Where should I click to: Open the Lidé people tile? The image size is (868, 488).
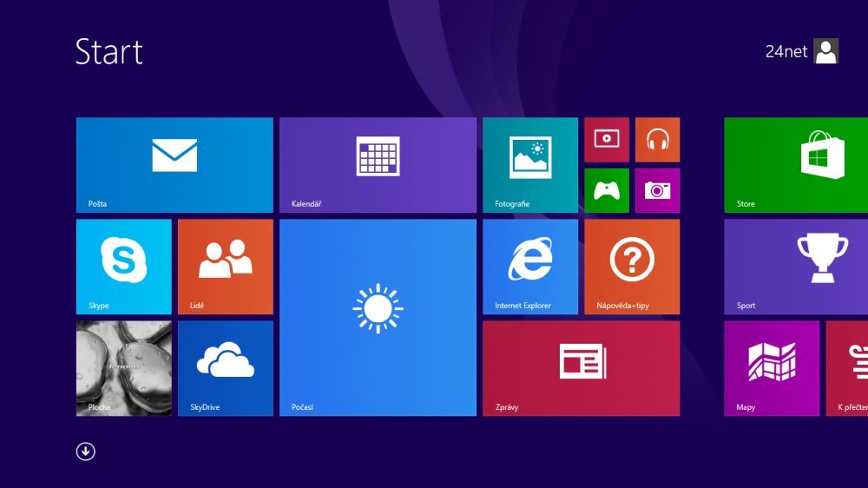[226, 267]
